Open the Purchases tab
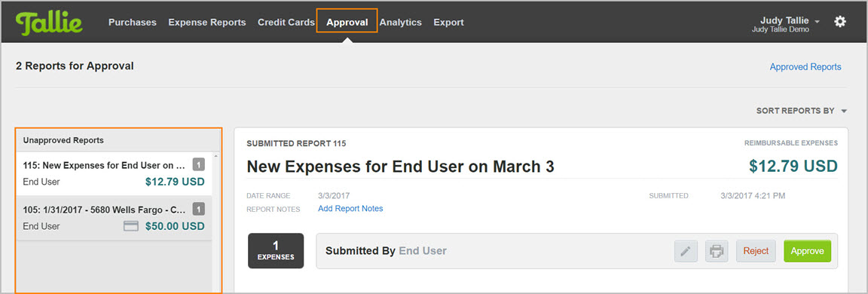The height and width of the screenshot is (294, 868). 133,22
